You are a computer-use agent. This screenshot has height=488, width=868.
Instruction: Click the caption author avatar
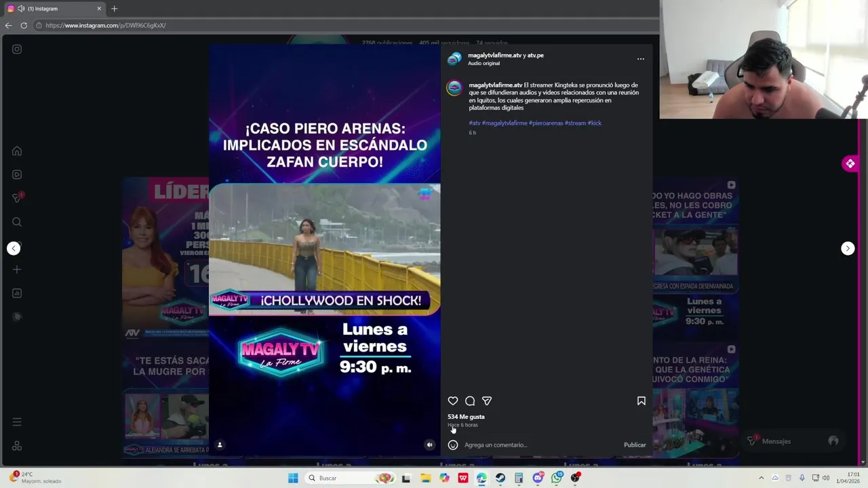[454, 87]
